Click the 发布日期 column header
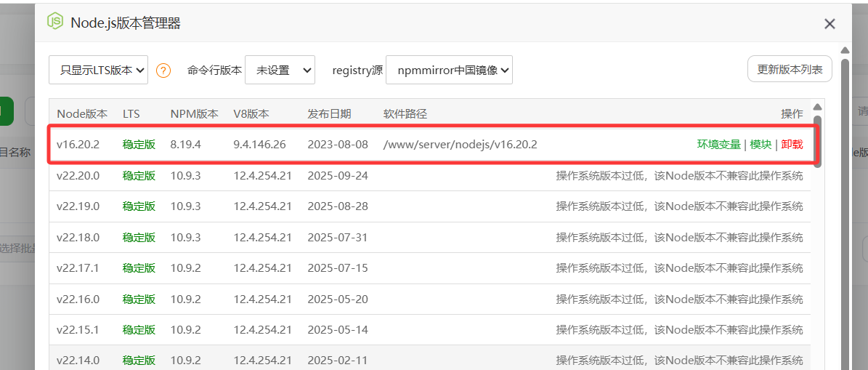This screenshot has height=370, width=868. coord(329,114)
